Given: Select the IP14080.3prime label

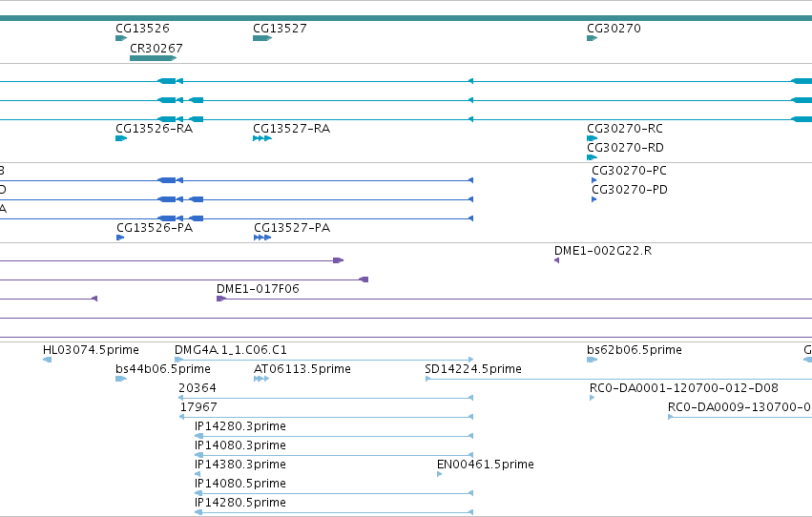Looking at the screenshot, I should click(239, 445).
